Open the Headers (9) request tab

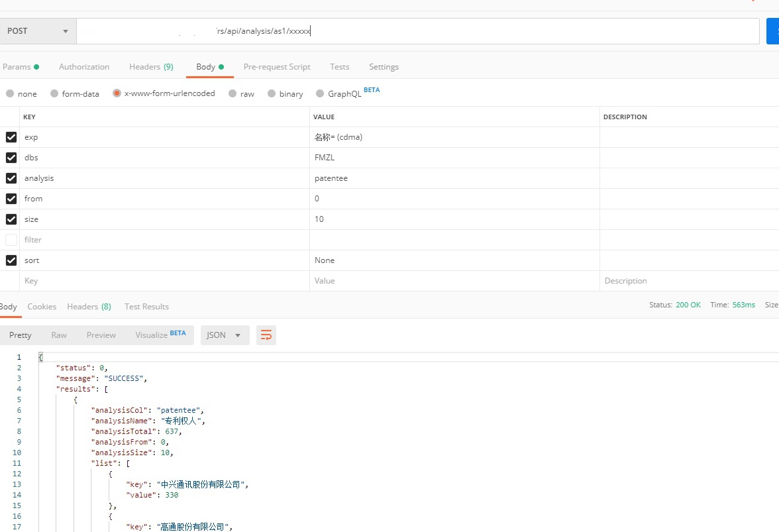pyautogui.click(x=151, y=67)
